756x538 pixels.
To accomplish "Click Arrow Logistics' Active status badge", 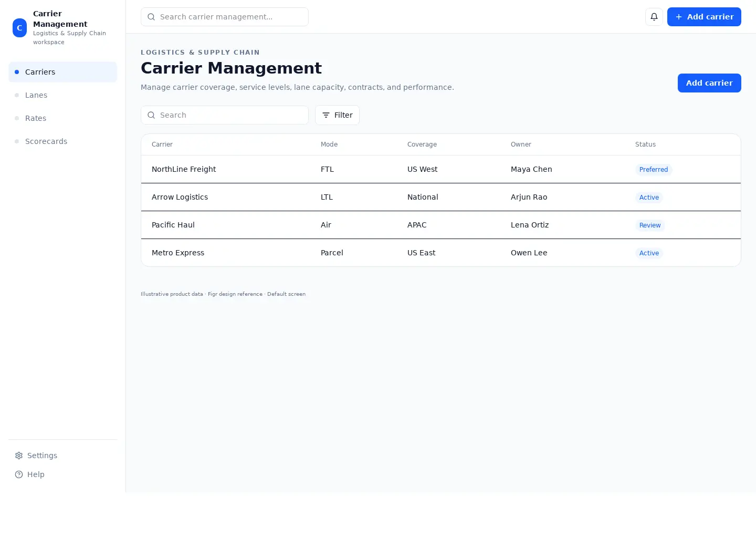I will 649,198.
